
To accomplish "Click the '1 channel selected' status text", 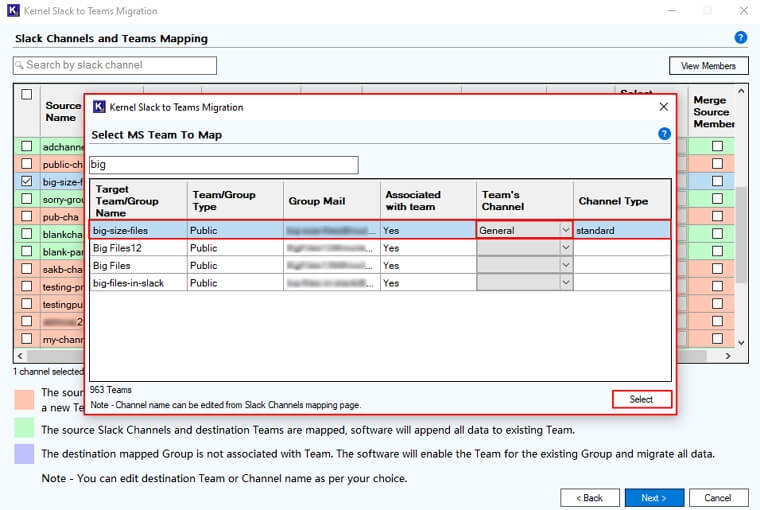I will (x=48, y=371).
